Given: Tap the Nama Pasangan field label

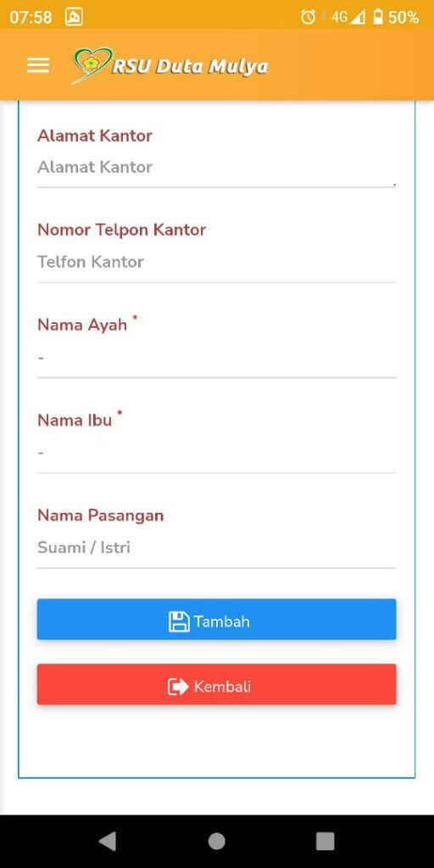Looking at the screenshot, I should click(x=101, y=516).
